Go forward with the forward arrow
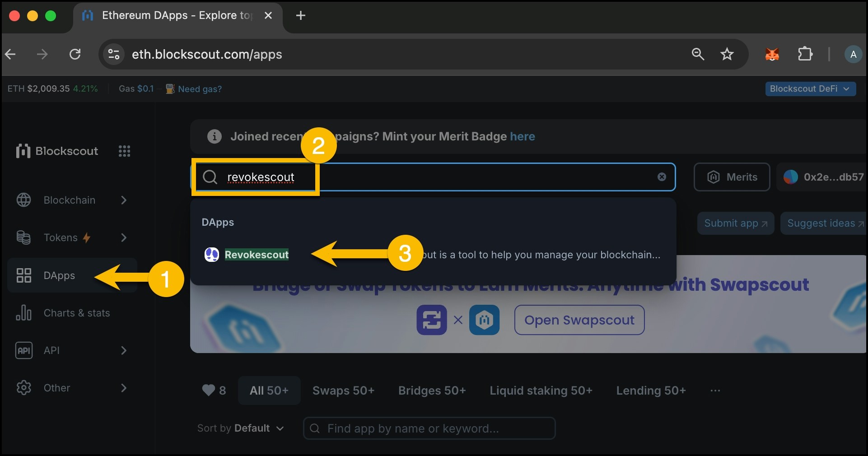Image resolution: width=868 pixels, height=456 pixels. click(x=42, y=55)
